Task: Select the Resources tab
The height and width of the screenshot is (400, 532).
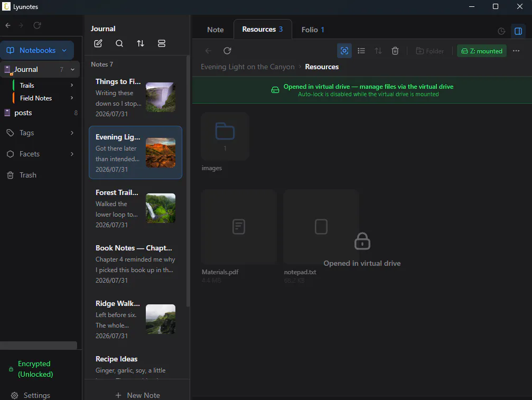Action: coord(263,29)
